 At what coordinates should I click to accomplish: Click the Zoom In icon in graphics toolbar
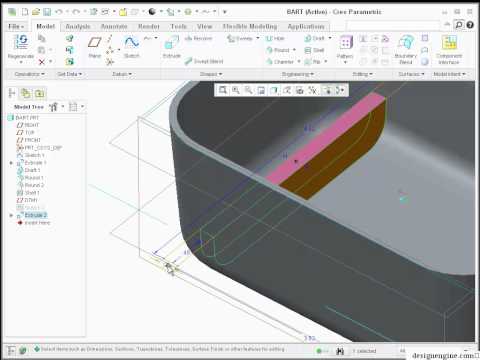click(x=236, y=90)
